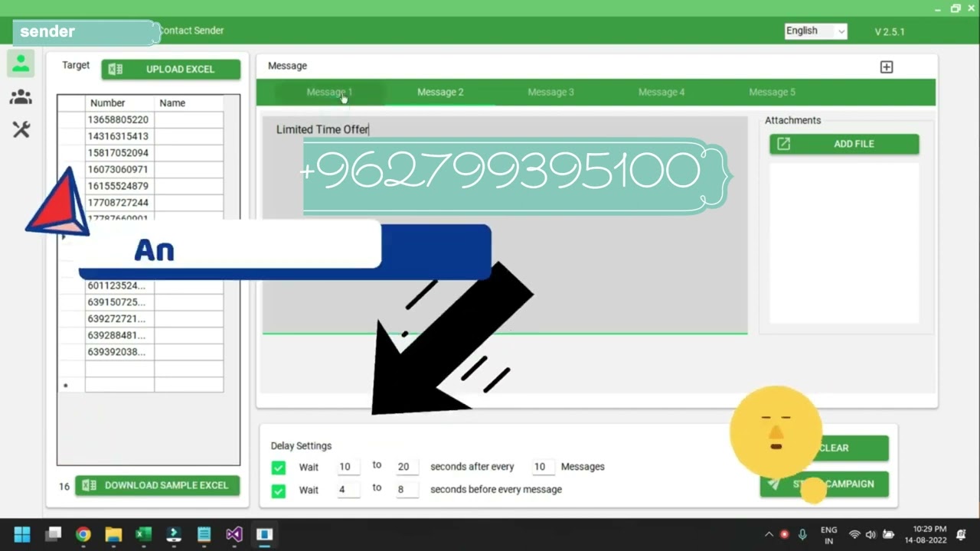
Task: Click the maximum delay field showing 20
Action: tap(407, 467)
